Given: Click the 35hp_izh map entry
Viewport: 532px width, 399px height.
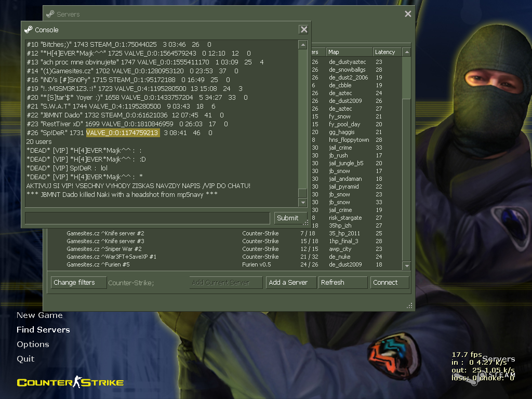Looking at the screenshot, I should point(340,226).
